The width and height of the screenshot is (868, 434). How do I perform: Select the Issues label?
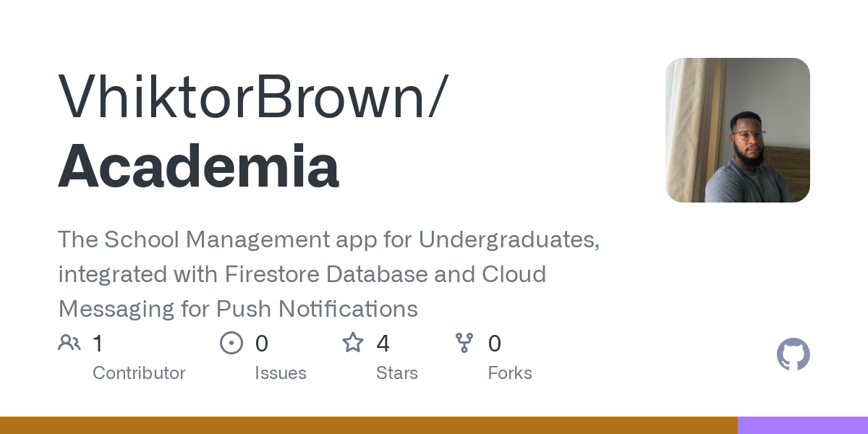281,373
